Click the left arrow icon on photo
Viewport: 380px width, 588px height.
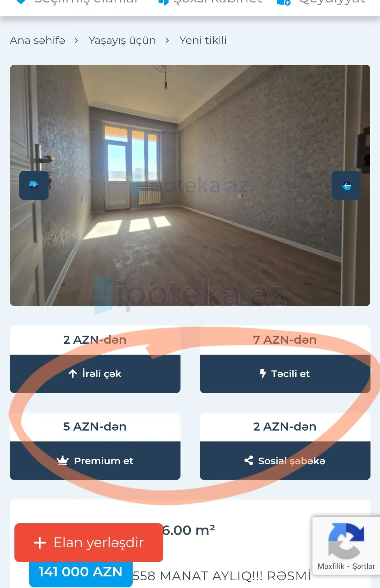click(346, 185)
